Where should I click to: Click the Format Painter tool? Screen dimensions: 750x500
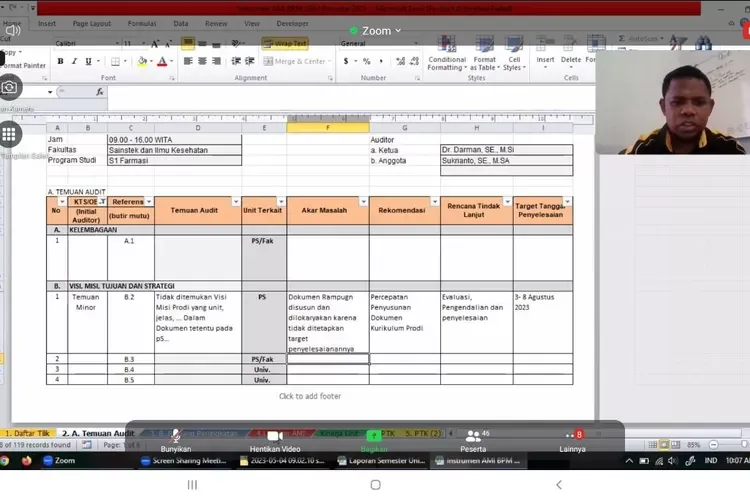[x=22, y=65]
